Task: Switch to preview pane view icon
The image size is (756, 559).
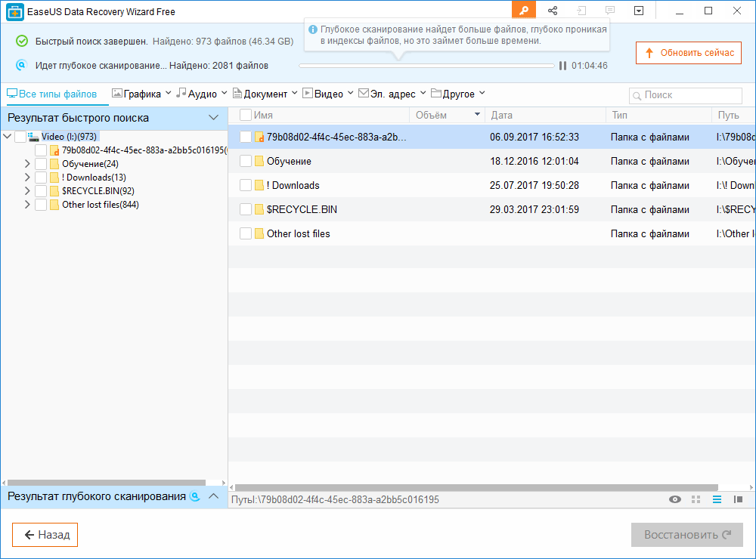Action: click(x=739, y=499)
